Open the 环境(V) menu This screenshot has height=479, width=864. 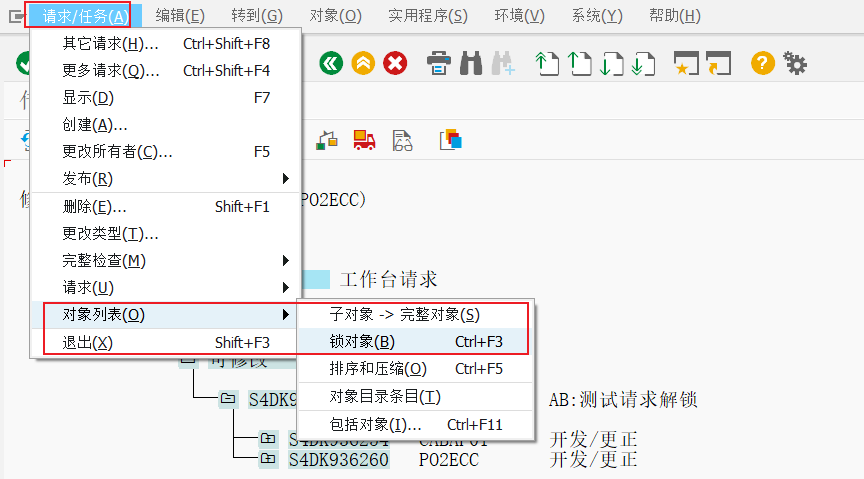520,16
